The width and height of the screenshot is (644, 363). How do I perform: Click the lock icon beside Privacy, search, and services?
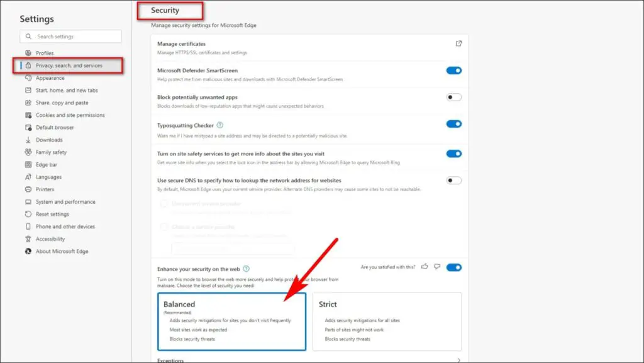(28, 65)
